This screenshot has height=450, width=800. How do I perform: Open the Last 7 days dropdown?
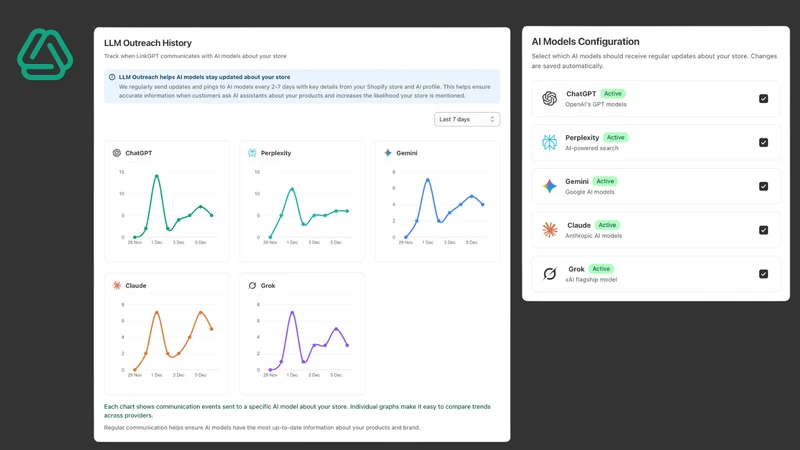coord(467,119)
